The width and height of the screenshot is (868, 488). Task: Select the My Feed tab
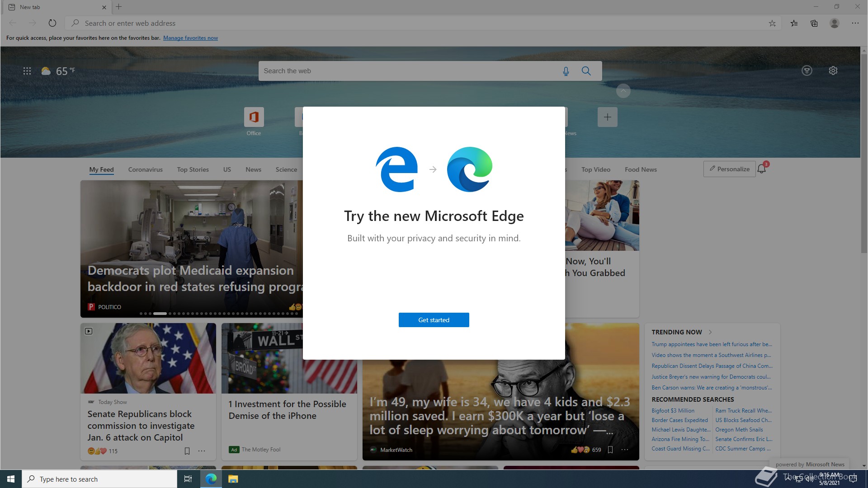(101, 169)
